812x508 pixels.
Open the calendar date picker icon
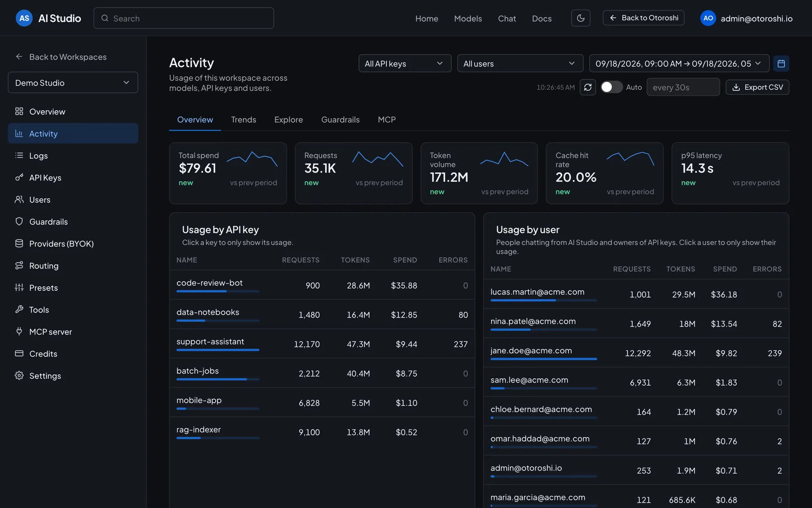tap(781, 64)
